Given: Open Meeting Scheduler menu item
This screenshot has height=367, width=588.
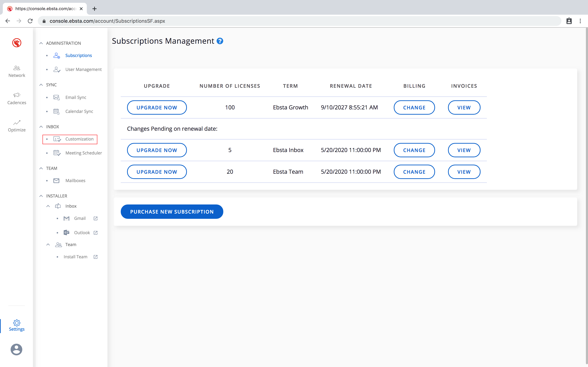Looking at the screenshot, I should pos(83,153).
